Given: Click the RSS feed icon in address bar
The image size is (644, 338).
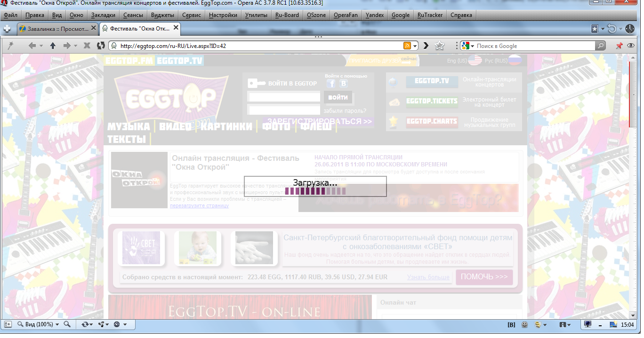Looking at the screenshot, I should [407, 46].
